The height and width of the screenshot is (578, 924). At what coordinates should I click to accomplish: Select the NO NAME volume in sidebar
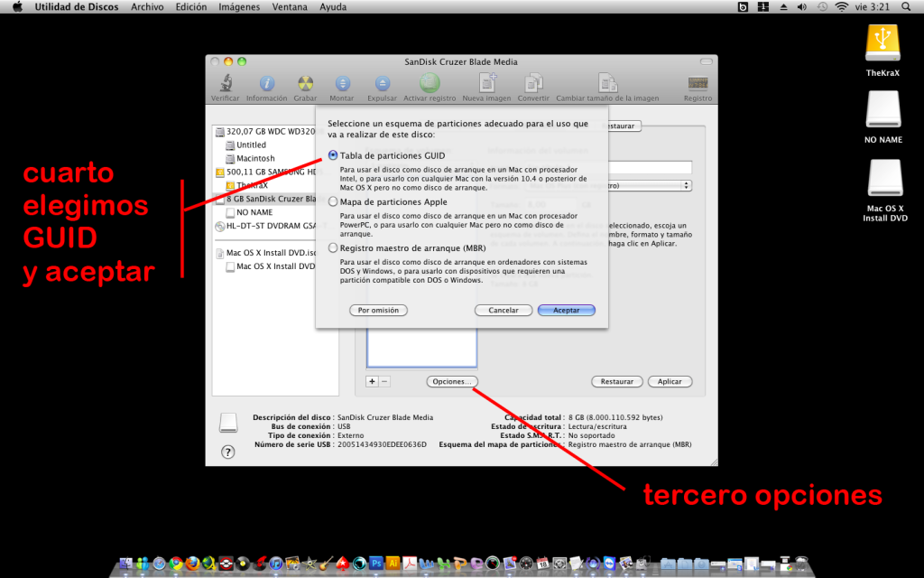[x=249, y=212]
